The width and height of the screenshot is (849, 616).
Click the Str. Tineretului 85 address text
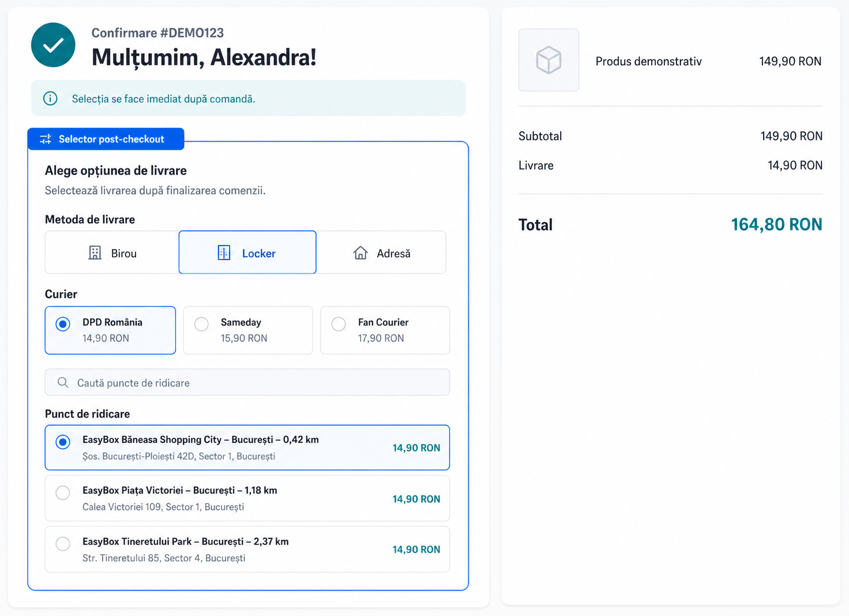tap(164, 558)
